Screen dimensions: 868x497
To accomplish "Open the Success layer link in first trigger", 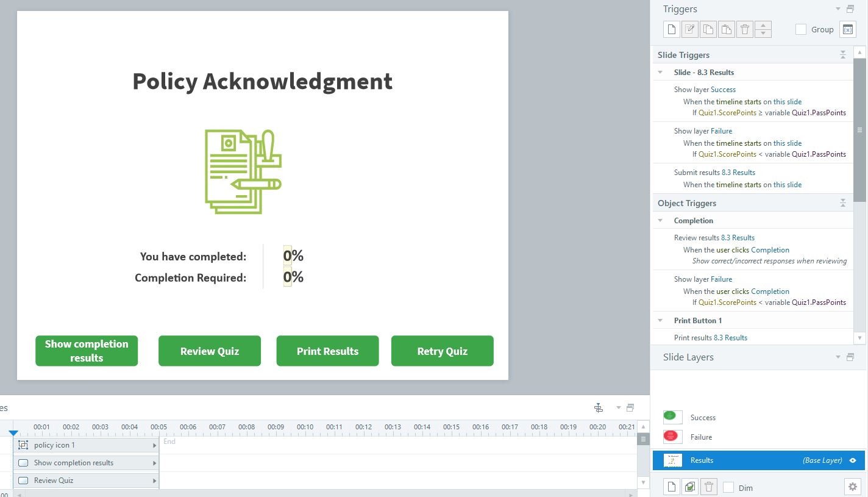I will (x=723, y=90).
